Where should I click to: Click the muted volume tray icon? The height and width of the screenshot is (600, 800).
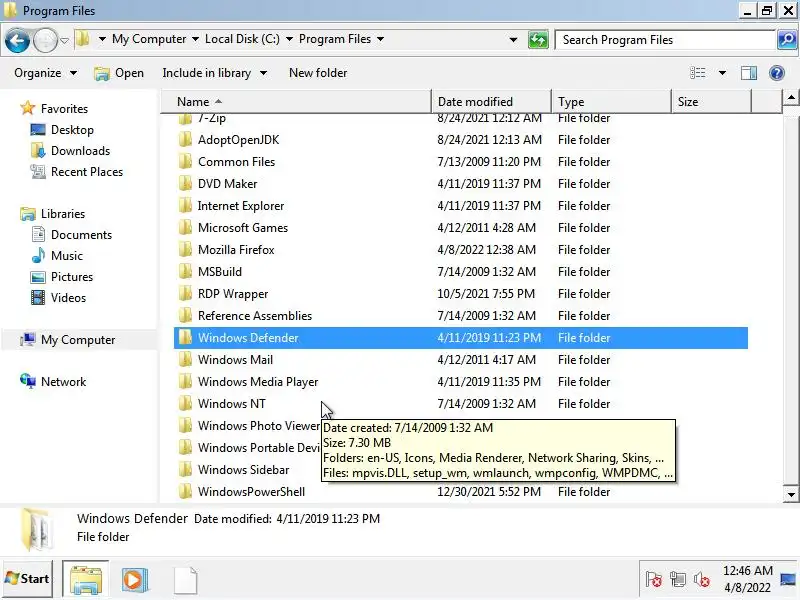tap(702, 580)
